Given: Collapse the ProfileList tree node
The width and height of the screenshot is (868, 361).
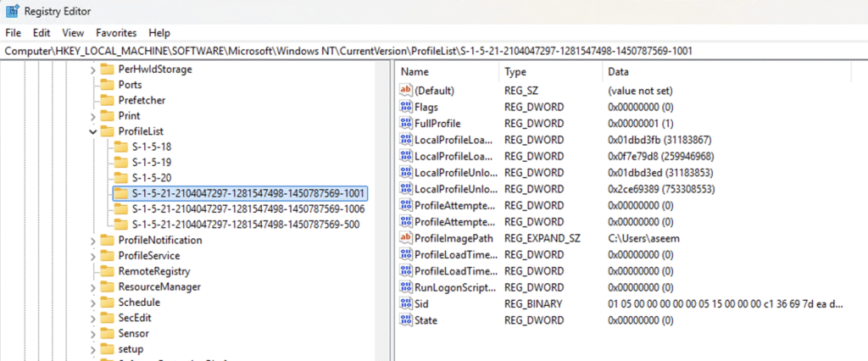Looking at the screenshot, I should pyautogui.click(x=92, y=131).
